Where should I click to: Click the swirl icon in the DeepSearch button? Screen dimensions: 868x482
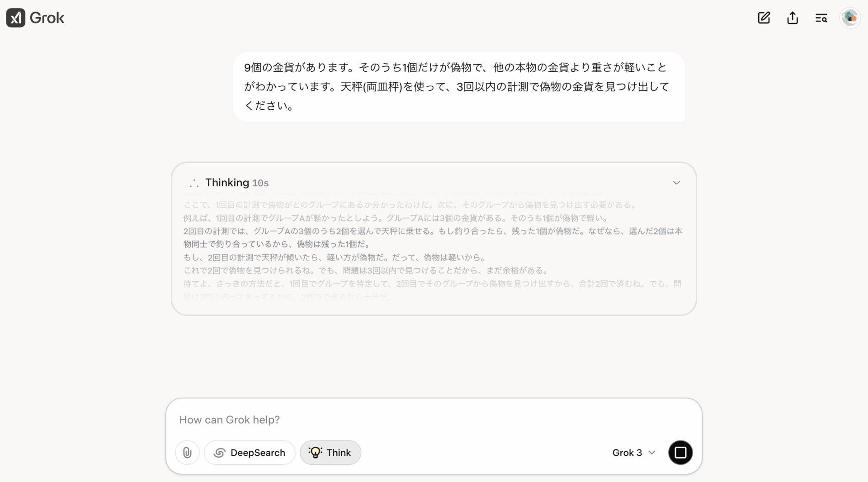tap(220, 453)
